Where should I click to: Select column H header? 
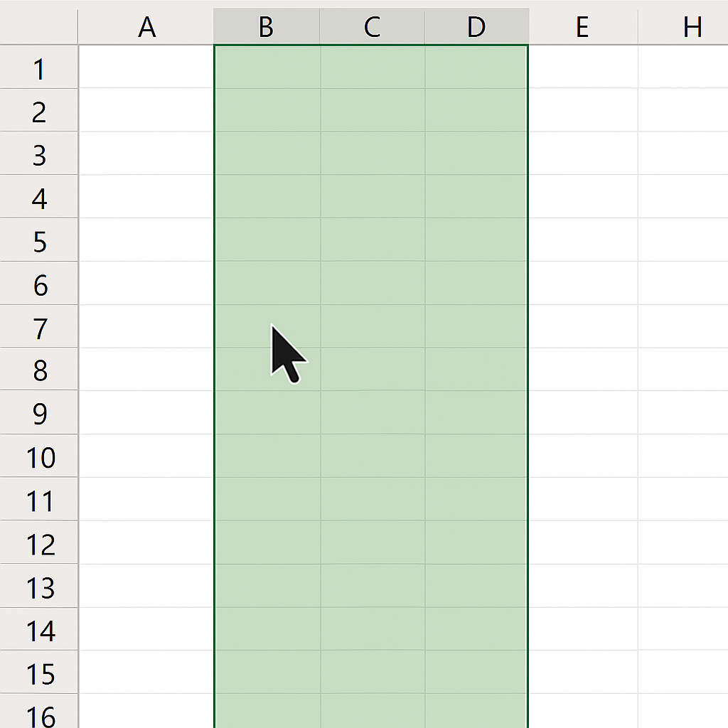click(x=683, y=26)
